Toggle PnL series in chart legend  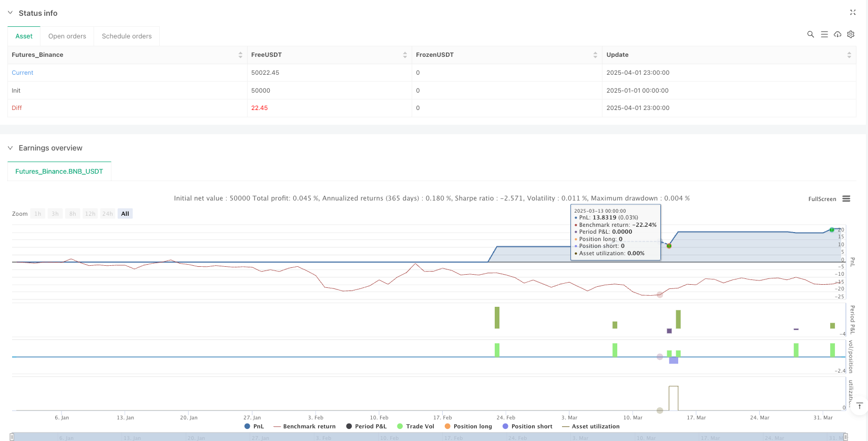[x=254, y=426]
